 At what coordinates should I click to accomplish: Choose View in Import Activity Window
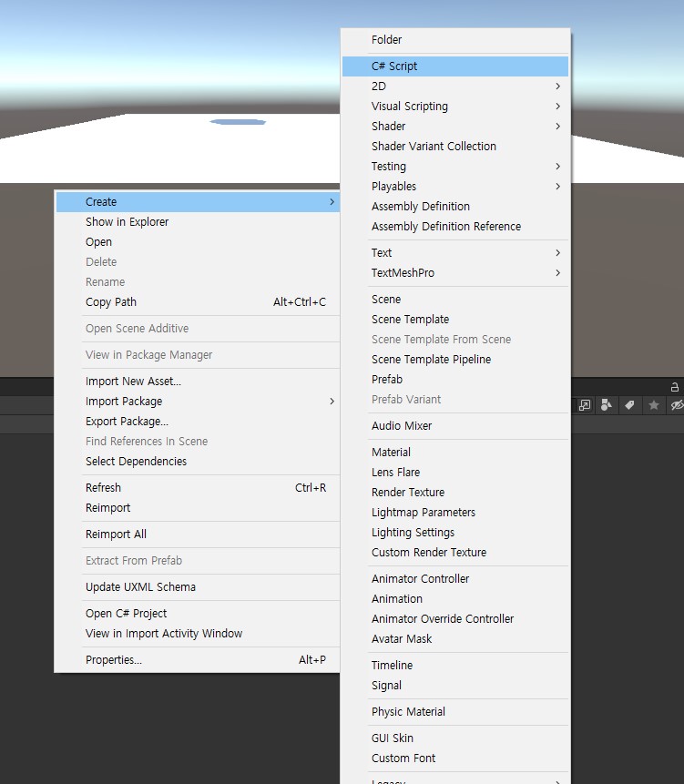(198, 634)
